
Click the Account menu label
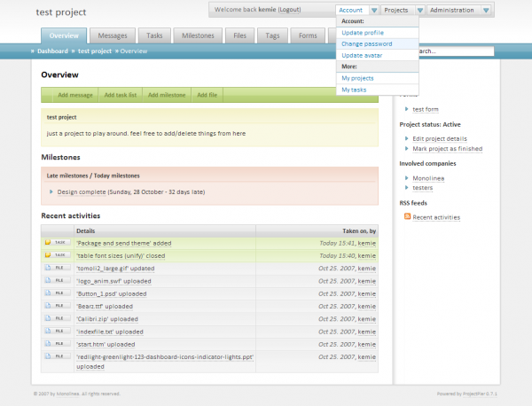(x=351, y=10)
